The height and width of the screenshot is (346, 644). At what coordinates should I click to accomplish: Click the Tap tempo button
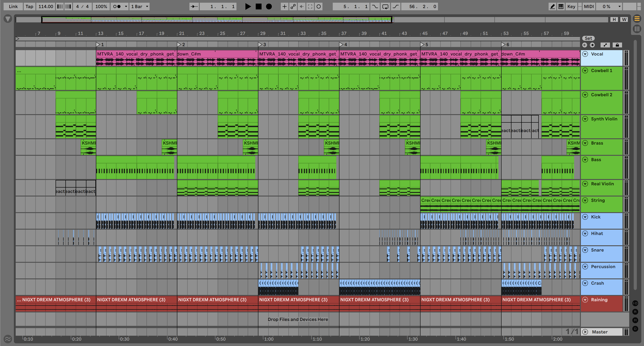coord(29,6)
